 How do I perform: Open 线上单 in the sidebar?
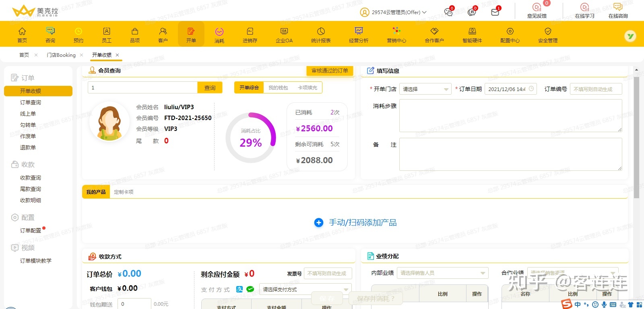(x=28, y=114)
